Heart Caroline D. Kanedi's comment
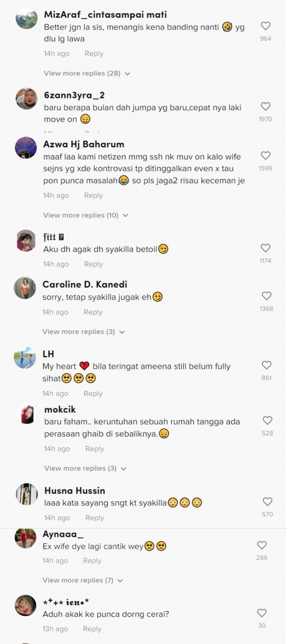Image resolution: width=286 pixels, height=644 pixels. click(267, 296)
